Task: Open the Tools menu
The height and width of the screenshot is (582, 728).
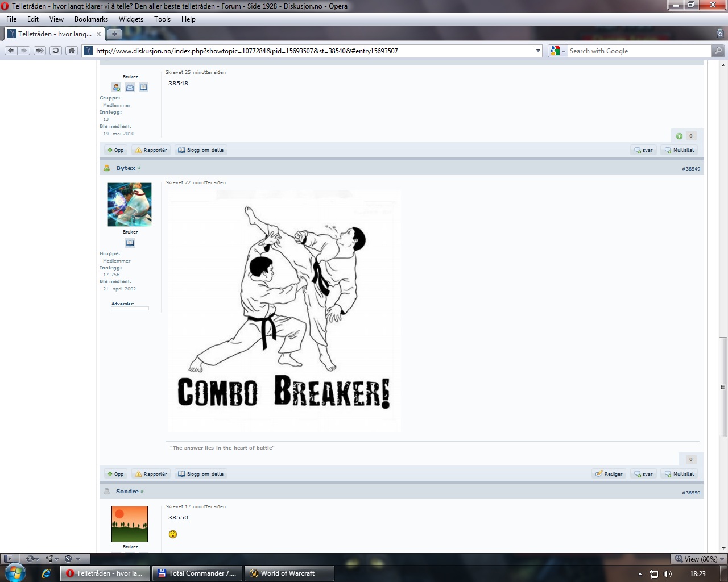Action: (x=162, y=19)
